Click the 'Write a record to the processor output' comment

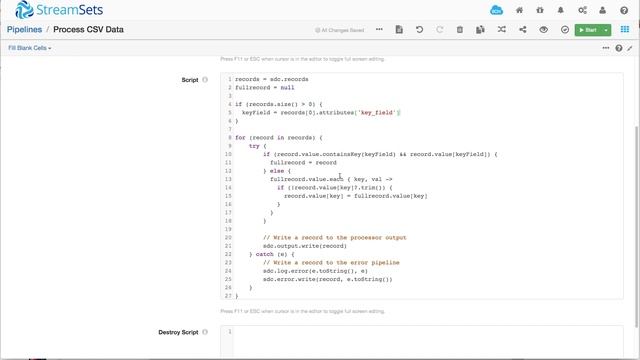334,238
